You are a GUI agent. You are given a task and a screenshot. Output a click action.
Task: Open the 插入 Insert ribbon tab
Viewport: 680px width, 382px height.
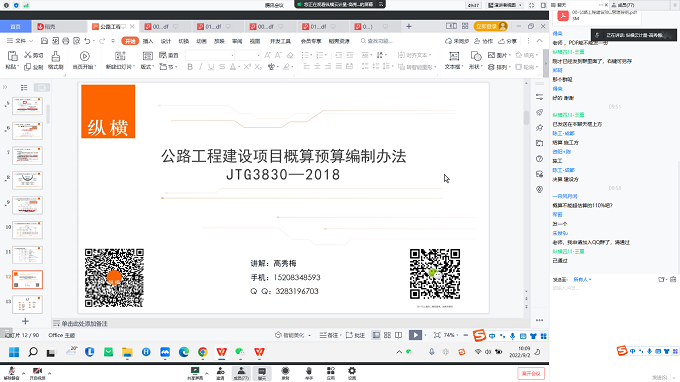click(148, 41)
